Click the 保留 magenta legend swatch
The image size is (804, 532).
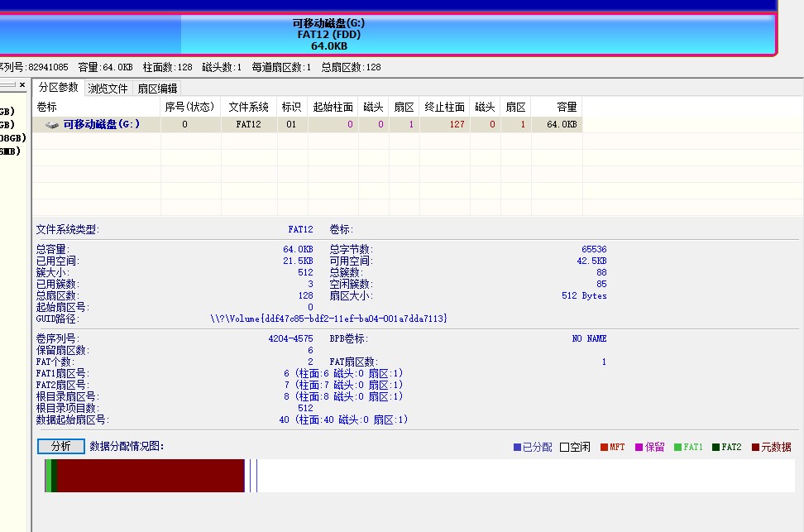(x=639, y=448)
